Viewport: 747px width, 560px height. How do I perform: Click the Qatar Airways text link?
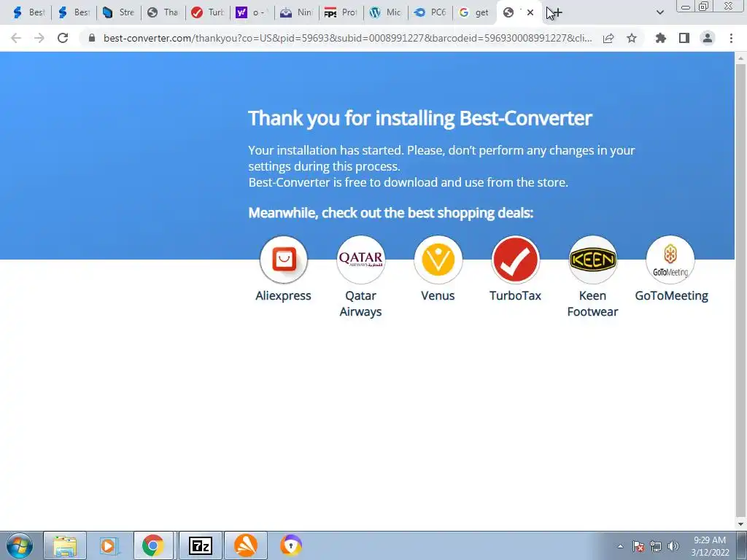(360, 303)
